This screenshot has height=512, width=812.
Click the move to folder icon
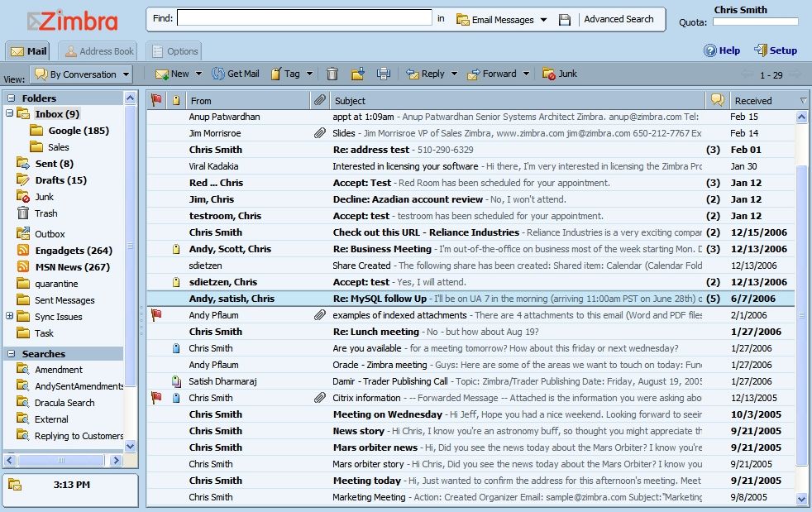358,74
